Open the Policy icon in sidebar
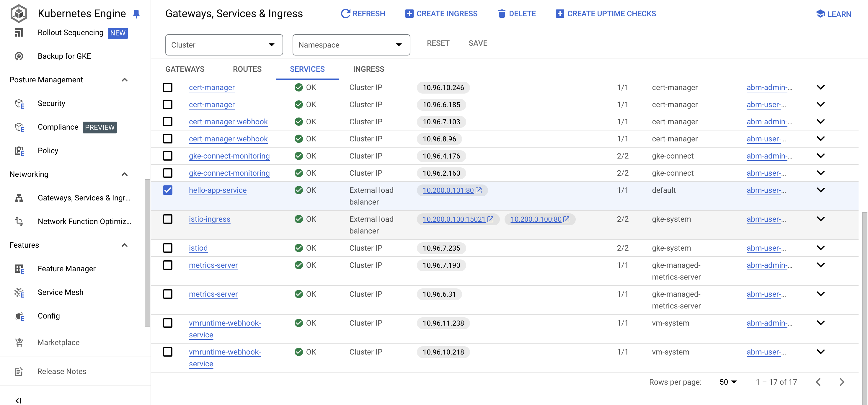 point(19,151)
